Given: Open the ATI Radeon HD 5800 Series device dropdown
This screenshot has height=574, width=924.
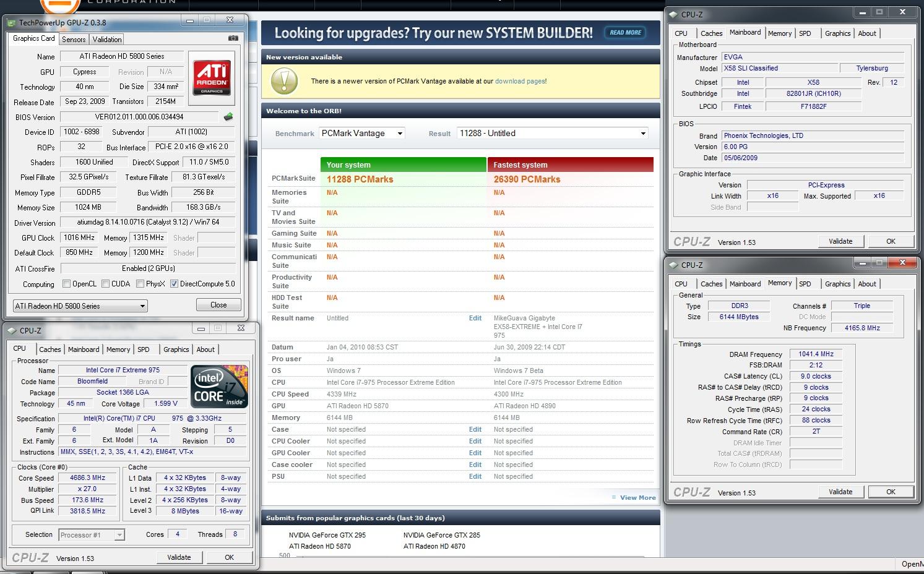Looking at the screenshot, I should click(x=80, y=306).
